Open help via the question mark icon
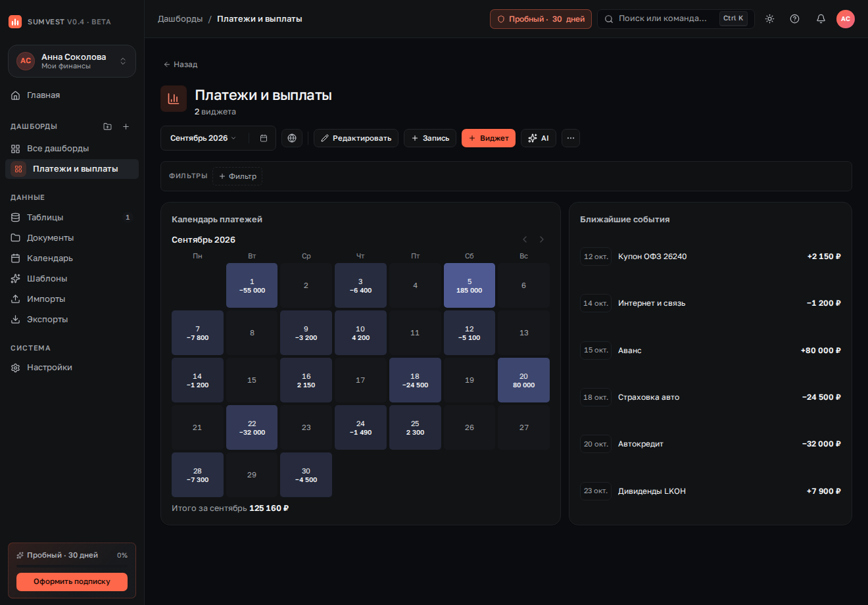 click(x=794, y=19)
